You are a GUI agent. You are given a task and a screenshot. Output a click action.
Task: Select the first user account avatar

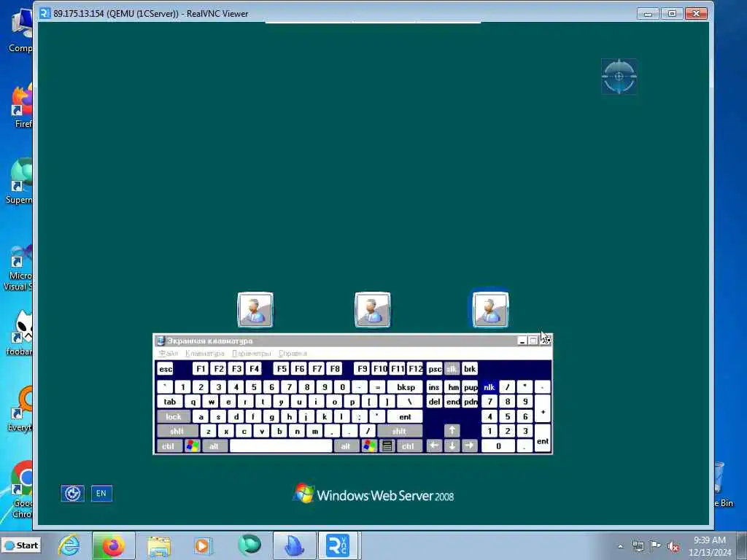click(x=255, y=310)
